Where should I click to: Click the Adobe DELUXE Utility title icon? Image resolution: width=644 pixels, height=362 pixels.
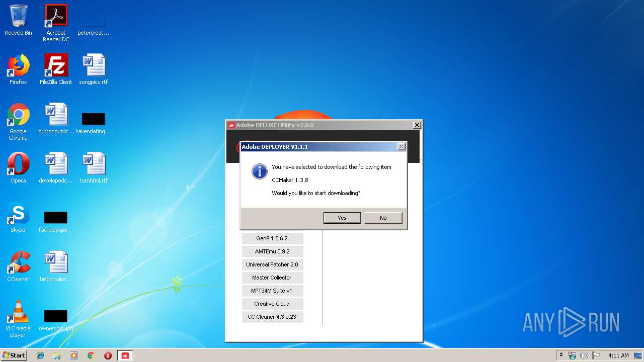[x=231, y=125]
